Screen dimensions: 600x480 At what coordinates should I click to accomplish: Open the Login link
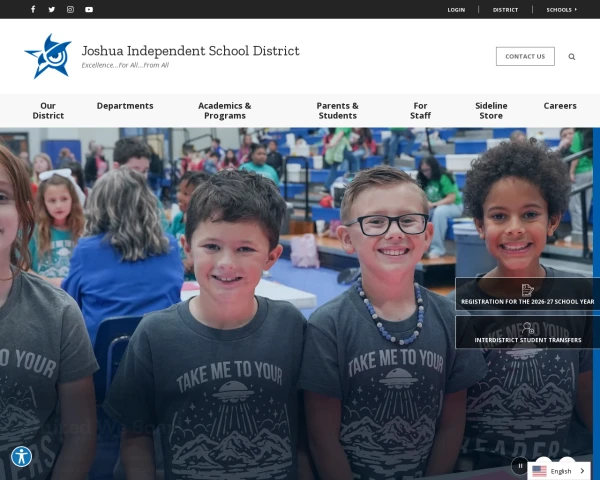click(x=456, y=10)
